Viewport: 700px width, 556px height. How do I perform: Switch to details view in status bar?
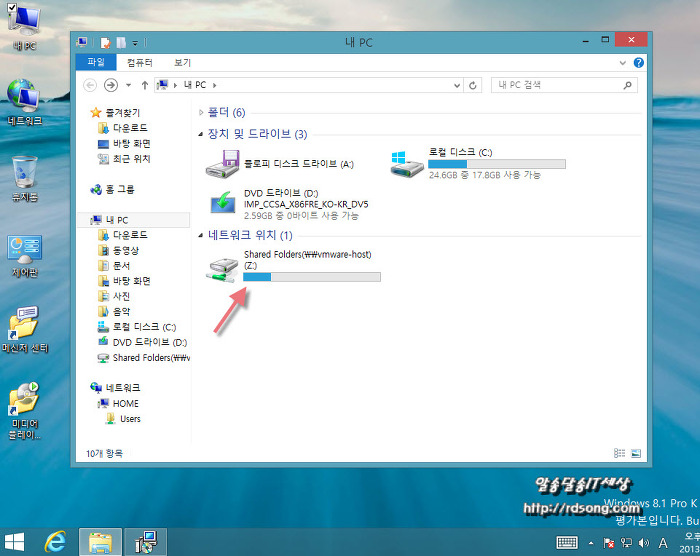pos(621,453)
